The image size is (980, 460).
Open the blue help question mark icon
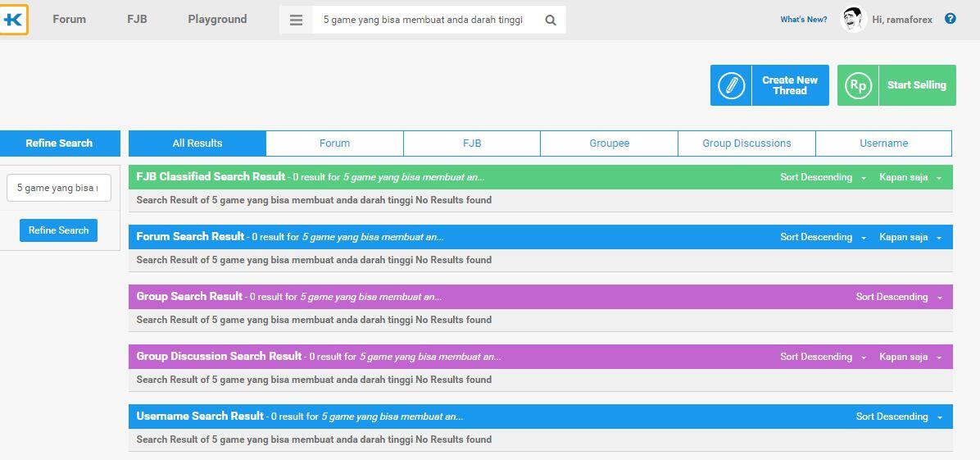950,19
